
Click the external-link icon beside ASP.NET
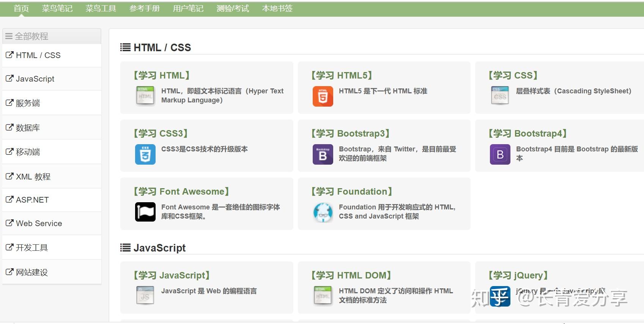pos(9,199)
